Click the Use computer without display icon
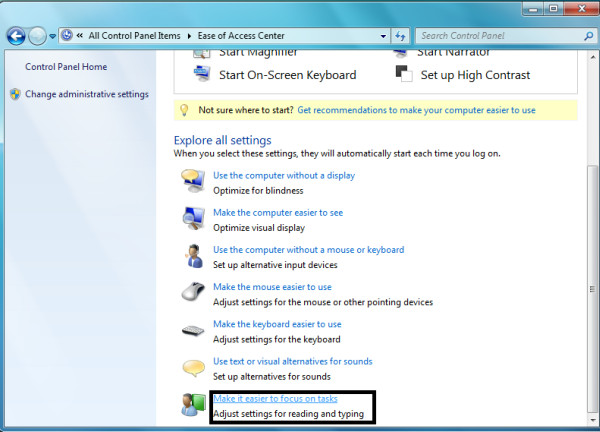The height and width of the screenshot is (432, 600). (193, 181)
